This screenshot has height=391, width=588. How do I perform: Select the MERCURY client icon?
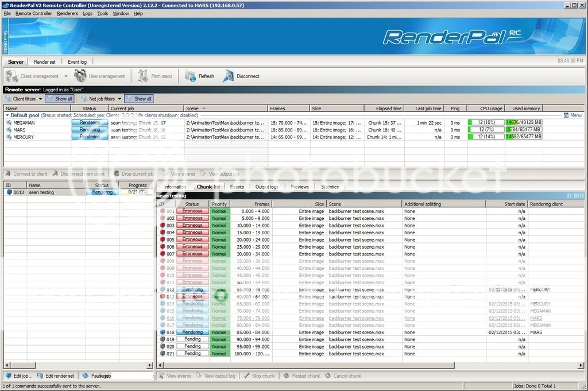(x=9, y=137)
